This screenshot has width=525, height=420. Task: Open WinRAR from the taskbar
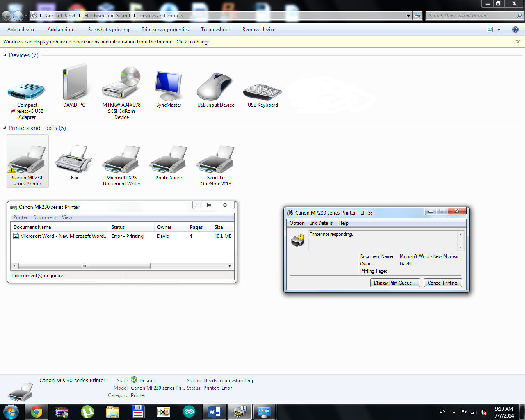point(62,412)
